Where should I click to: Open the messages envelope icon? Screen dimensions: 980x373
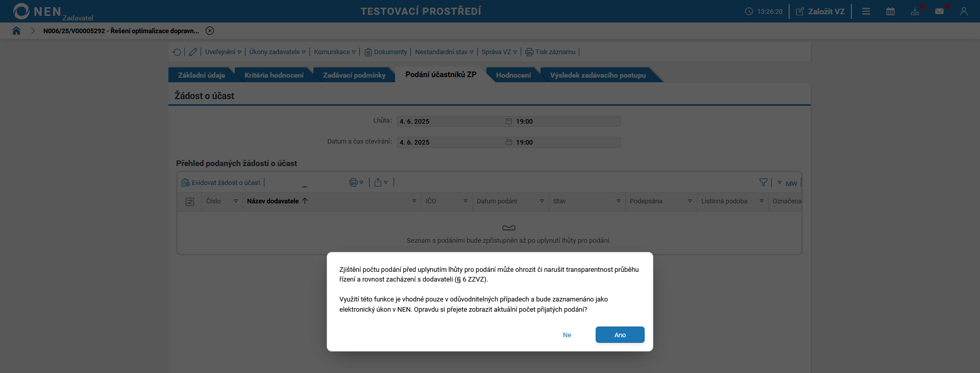pyautogui.click(x=940, y=11)
